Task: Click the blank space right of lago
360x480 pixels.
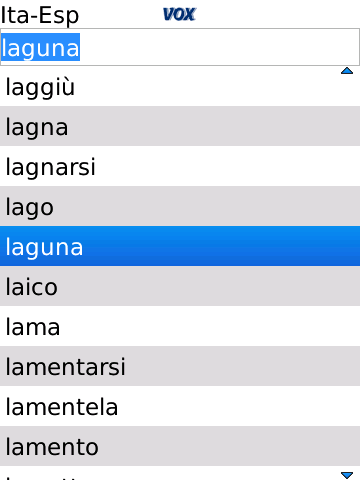Action: [207, 206]
